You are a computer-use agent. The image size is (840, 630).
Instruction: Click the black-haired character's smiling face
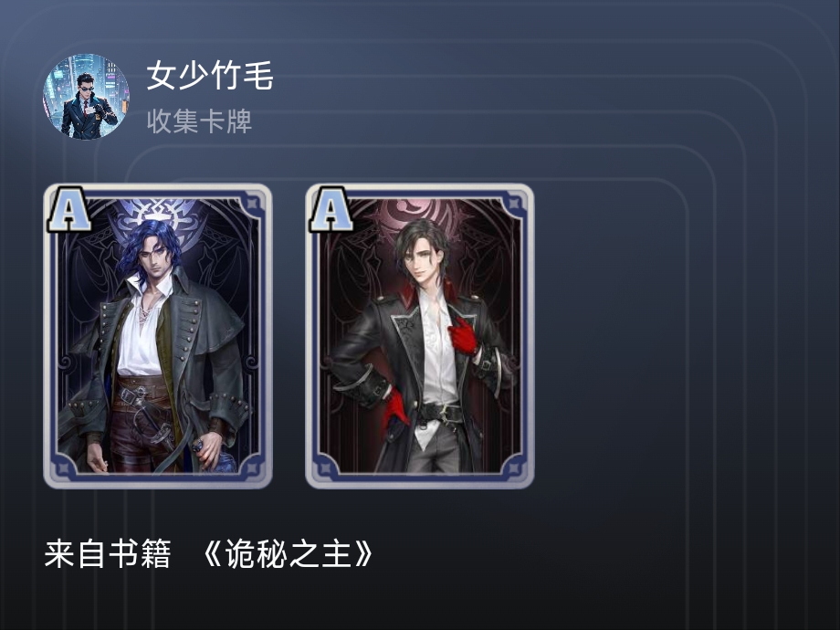click(x=422, y=261)
